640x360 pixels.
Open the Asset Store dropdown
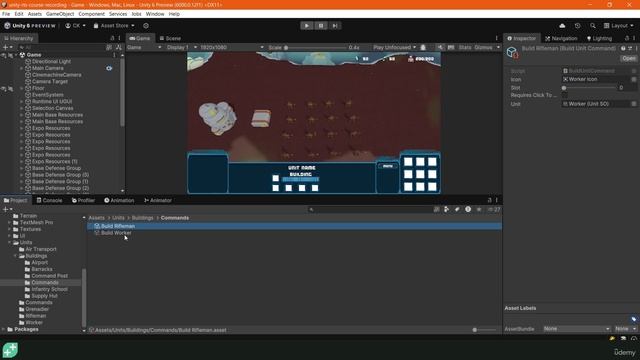click(114, 26)
